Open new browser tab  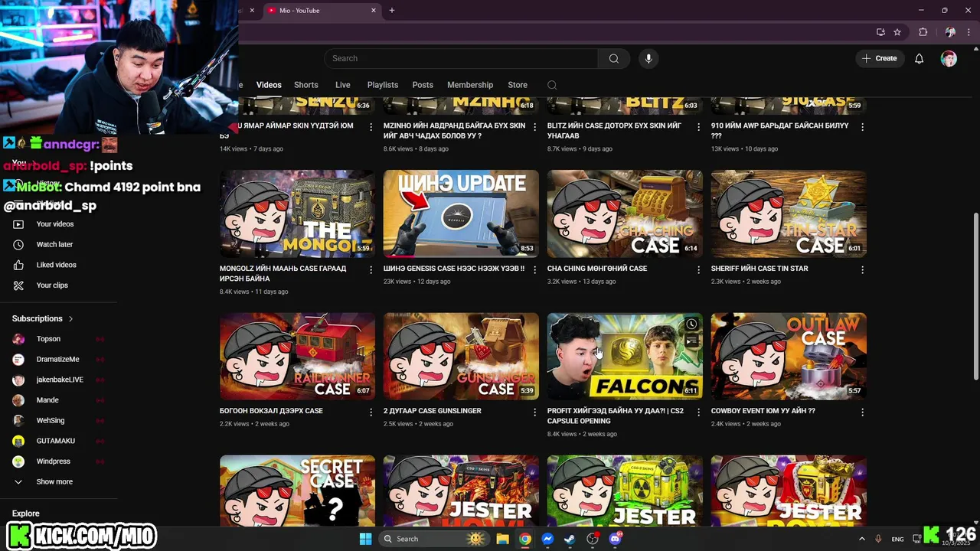coord(391,11)
